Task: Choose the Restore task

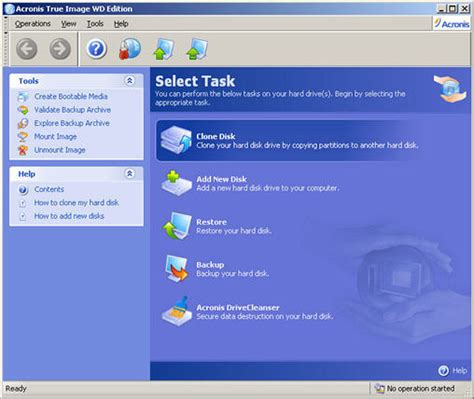Action: click(217, 226)
